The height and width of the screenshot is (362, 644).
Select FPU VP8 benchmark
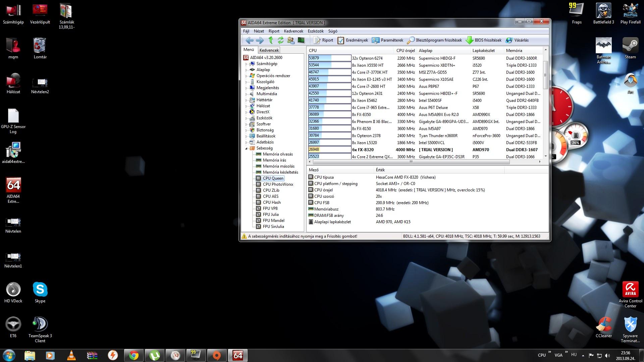tap(270, 208)
